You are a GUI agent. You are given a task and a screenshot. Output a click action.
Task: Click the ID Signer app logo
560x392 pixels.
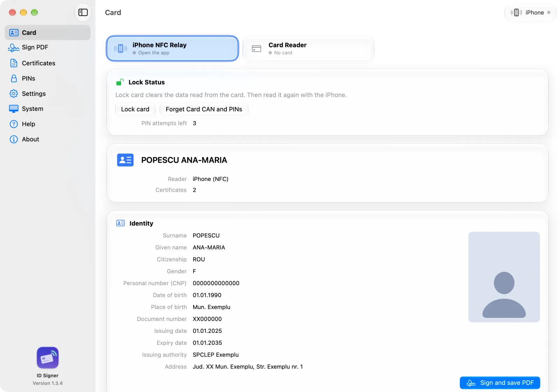48,358
